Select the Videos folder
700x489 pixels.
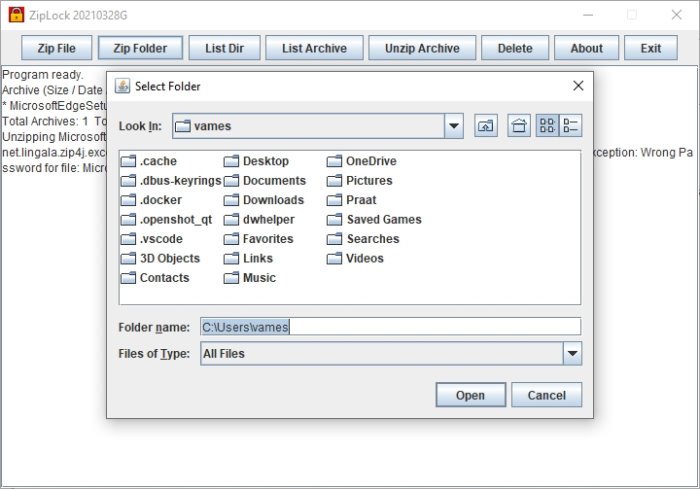tap(355, 259)
